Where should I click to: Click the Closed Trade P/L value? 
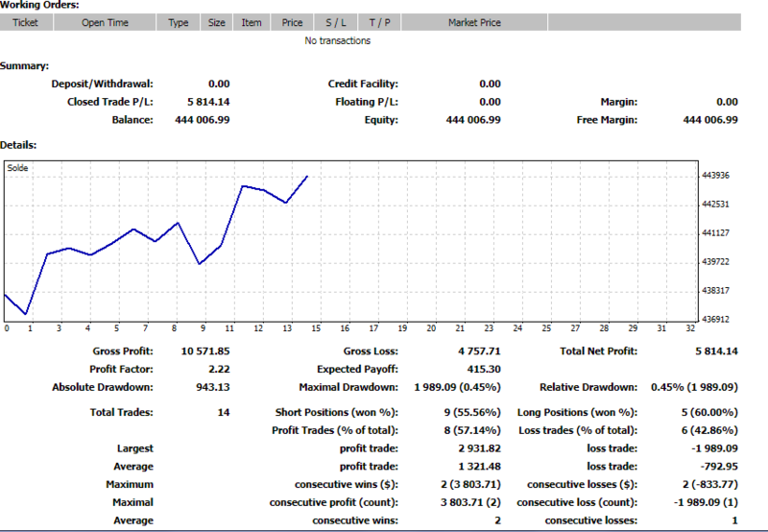[208, 102]
